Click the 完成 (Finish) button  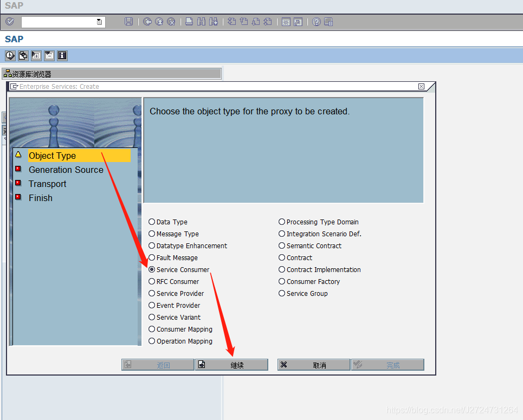388,365
